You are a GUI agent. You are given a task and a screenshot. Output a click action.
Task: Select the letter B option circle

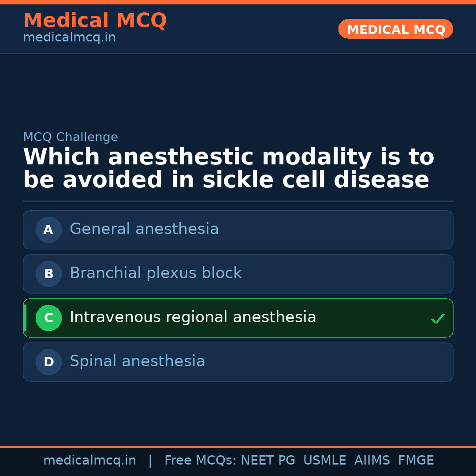coord(48,274)
